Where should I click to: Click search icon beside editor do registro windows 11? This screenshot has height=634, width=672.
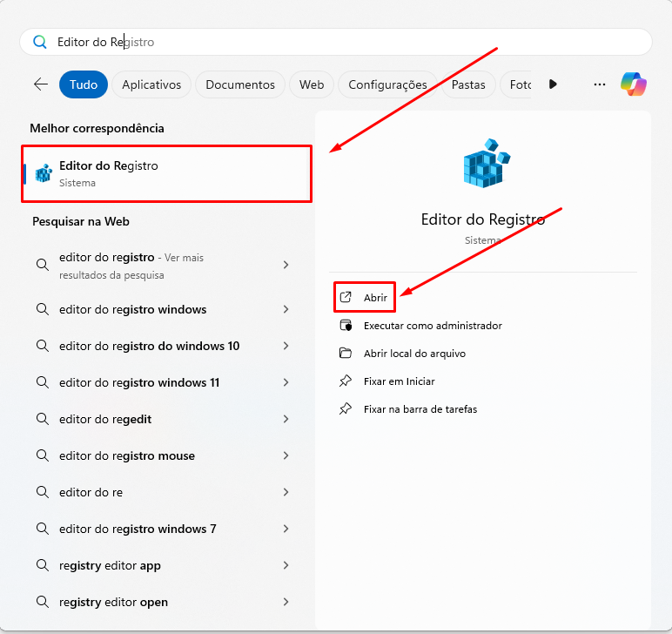[42, 382]
